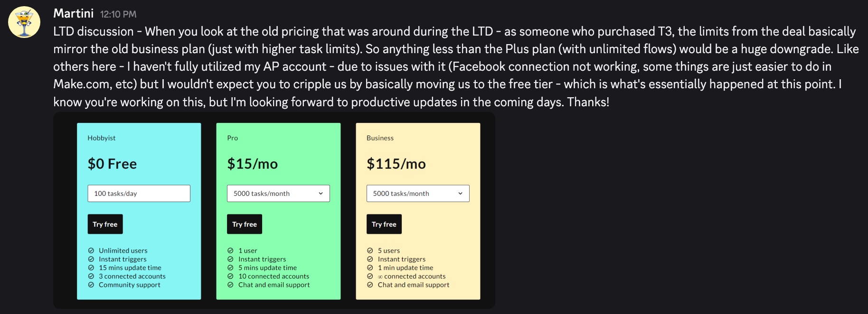Click the yellow Business $115/mo price

396,164
